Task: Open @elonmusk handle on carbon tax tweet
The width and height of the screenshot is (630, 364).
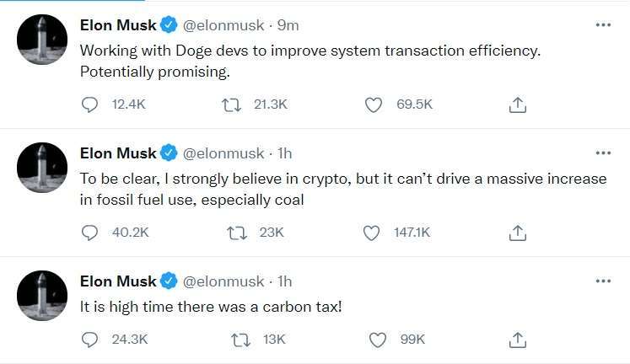Action: pyautogui.click(x=223, y=281)
